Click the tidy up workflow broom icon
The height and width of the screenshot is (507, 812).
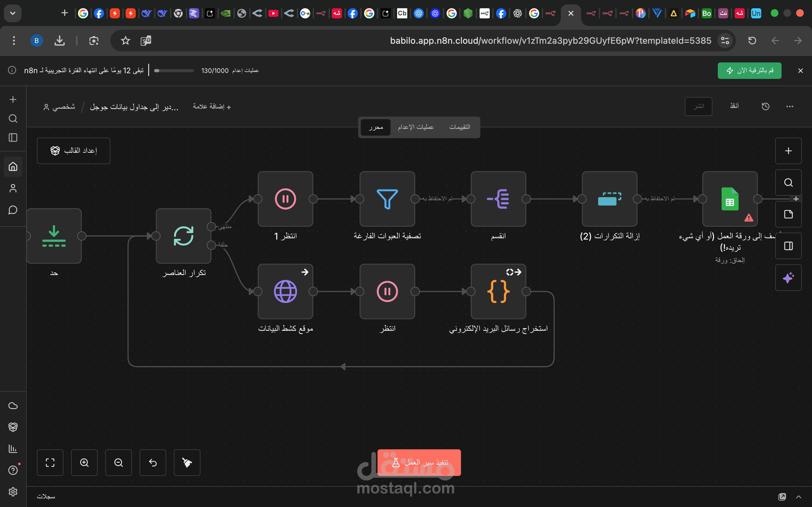pyautogui.click(x=187, y=462)
